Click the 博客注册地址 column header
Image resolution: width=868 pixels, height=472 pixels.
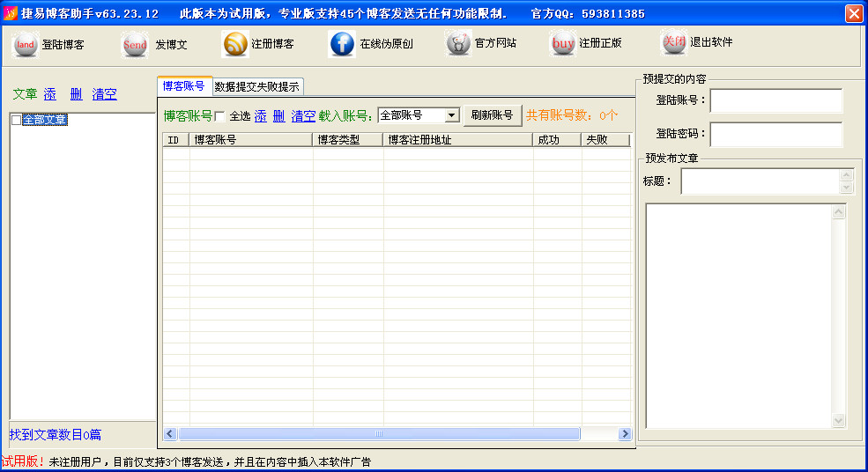pyautogui.click(x=458, y=140)
